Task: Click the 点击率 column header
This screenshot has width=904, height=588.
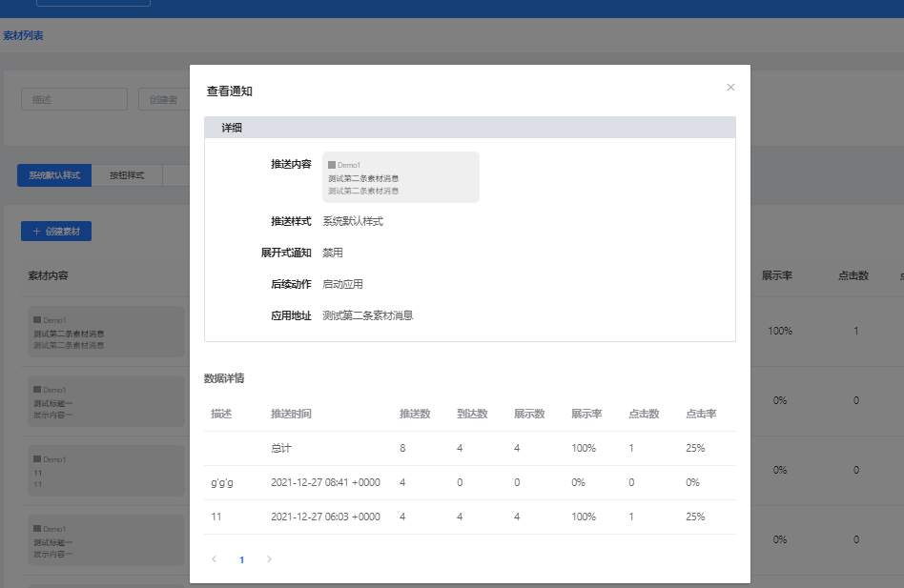Action: [x=701, y=414]
